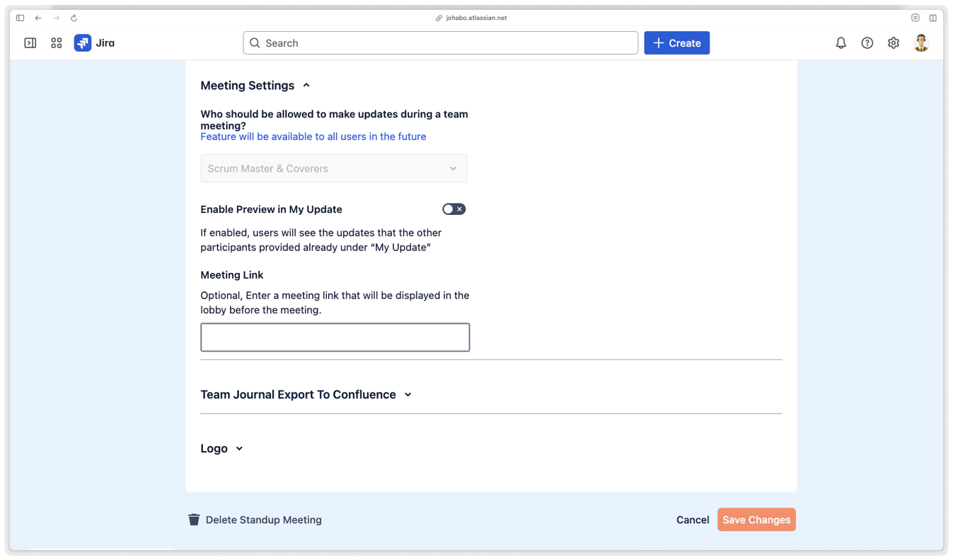Go back with browser back arrow

click(x=38, y=18)
